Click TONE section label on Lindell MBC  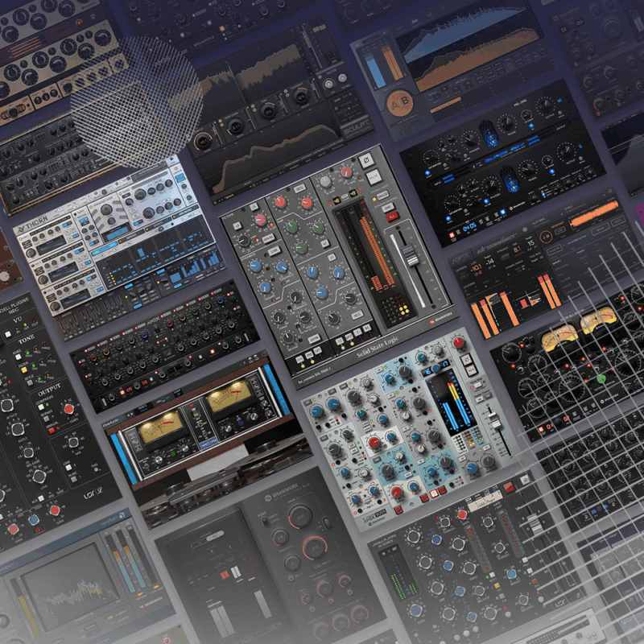[x=27, y=340]
